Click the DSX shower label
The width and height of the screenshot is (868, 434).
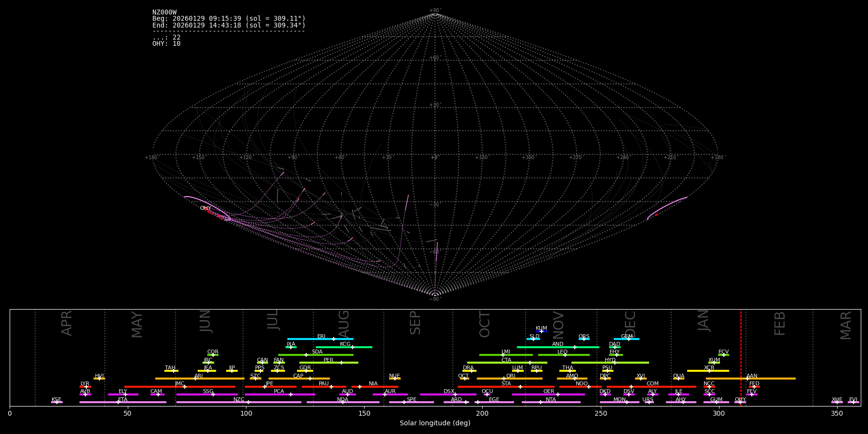tap(449, 392)
